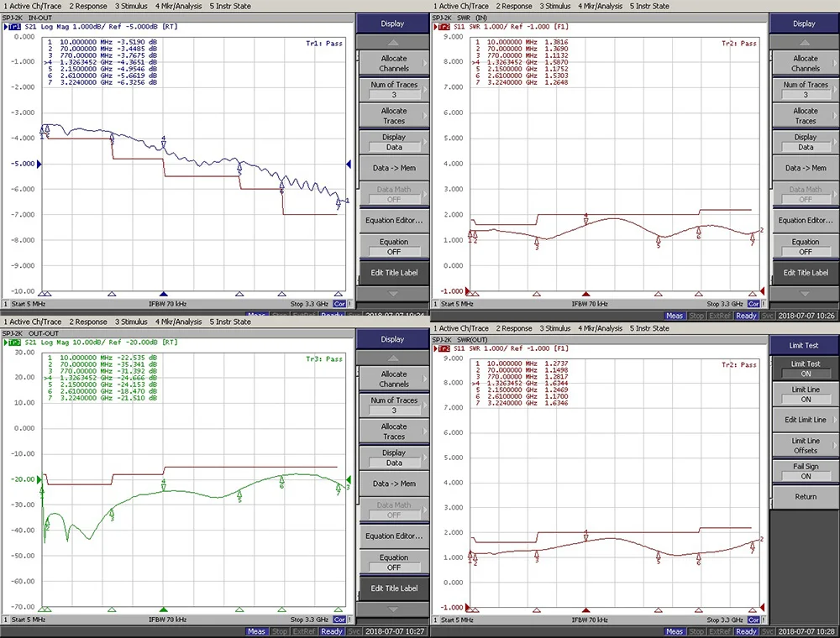The height and width of the screenshot is (638, 840).
Task: Select marker 4 triangle on bottom axis of SWR(OUT)
Action: click(586, 610)
